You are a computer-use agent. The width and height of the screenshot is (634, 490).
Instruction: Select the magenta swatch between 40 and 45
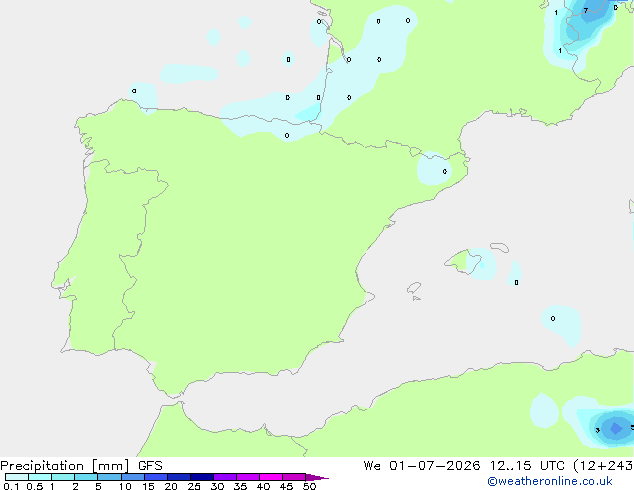click(x=271, y=477)
